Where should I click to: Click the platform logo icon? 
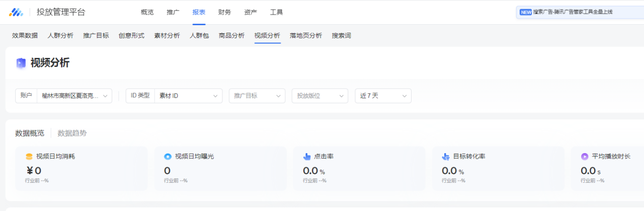(16, 12)
